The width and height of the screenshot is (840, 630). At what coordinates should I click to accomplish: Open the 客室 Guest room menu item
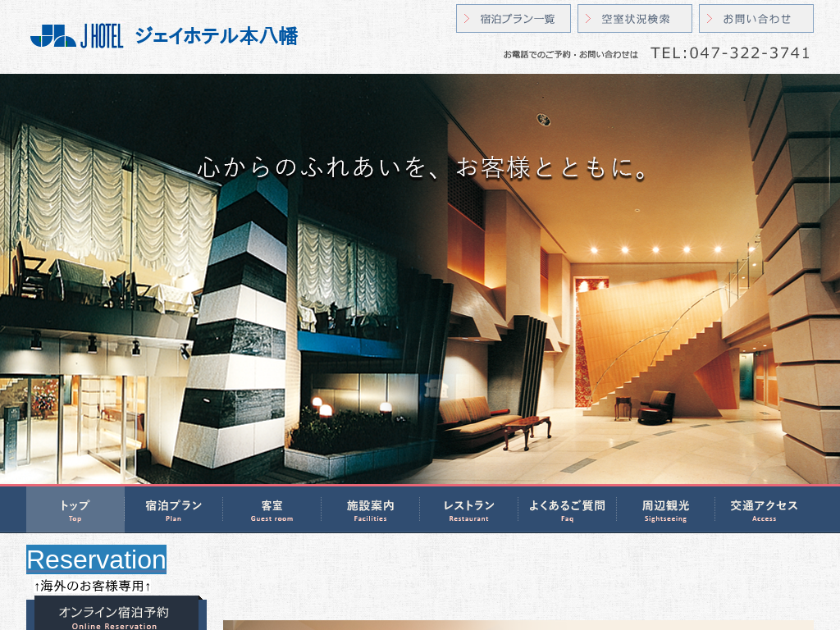272,509
